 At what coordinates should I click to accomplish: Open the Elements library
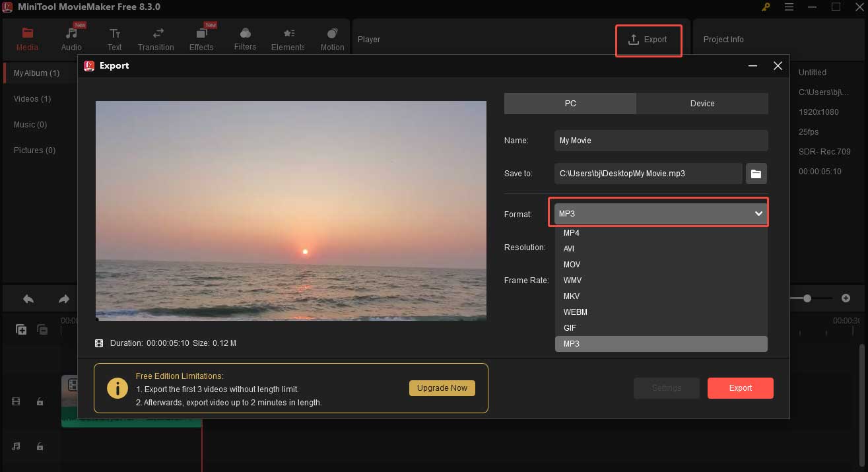[x=288, y=39]
